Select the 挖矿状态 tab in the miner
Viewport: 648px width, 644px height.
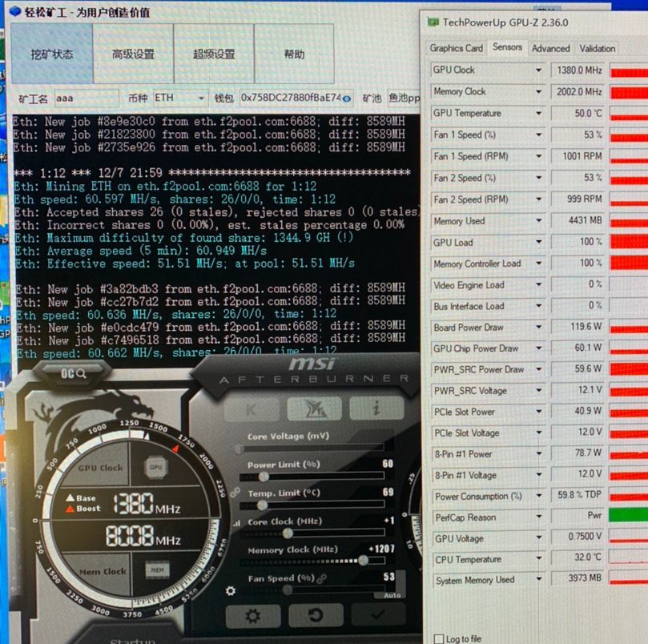[52, 54]
